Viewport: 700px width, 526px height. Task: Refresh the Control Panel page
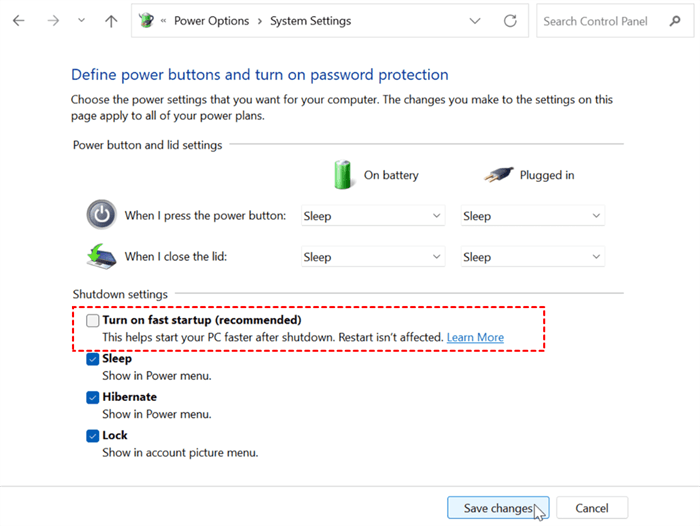(510, 21)
